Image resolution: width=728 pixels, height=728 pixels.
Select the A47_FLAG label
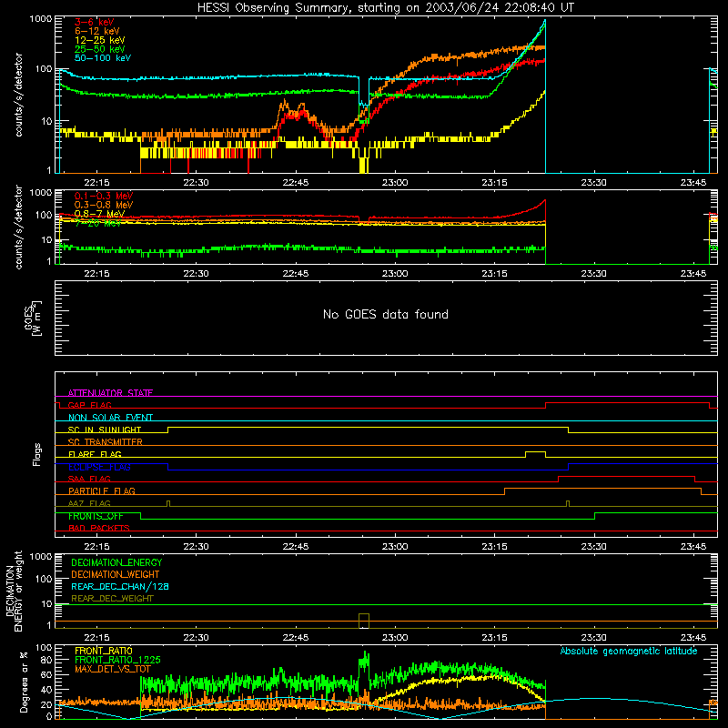[x=89, y=503]
